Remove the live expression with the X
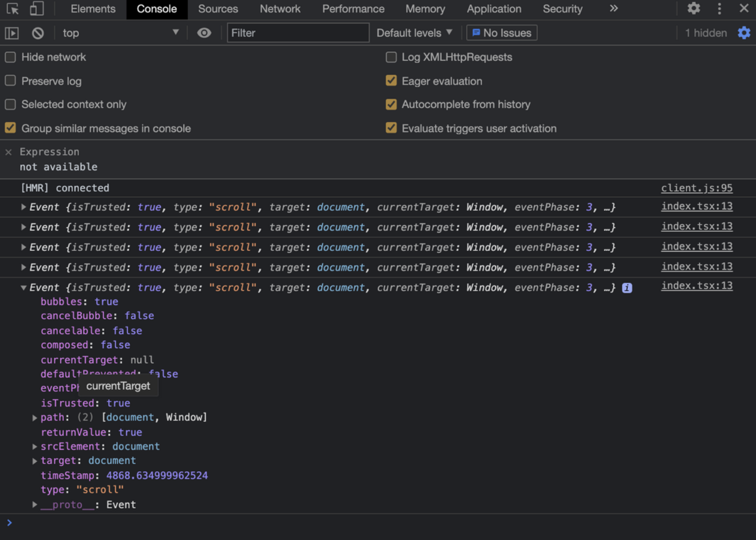Image resolution: width=756 pixels, height=540 pixels. (x=8, y=152)
